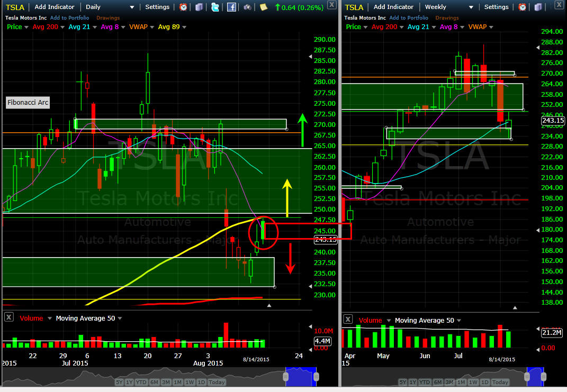Select YTD range in Daily chart navigator

141,382
